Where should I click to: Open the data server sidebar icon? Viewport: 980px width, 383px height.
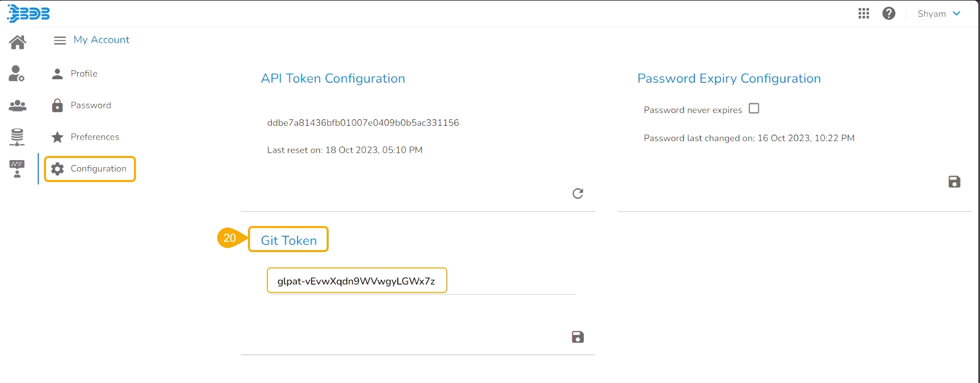(x=17, y=137)
